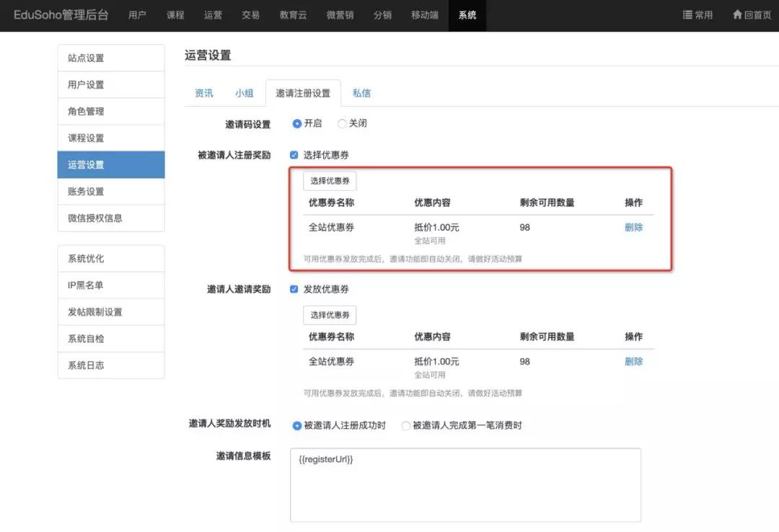Toggle 发放优惠券 checkbox for inviter reward
The height and width of the screenshot is (532, 779).
tap(294, 289)
